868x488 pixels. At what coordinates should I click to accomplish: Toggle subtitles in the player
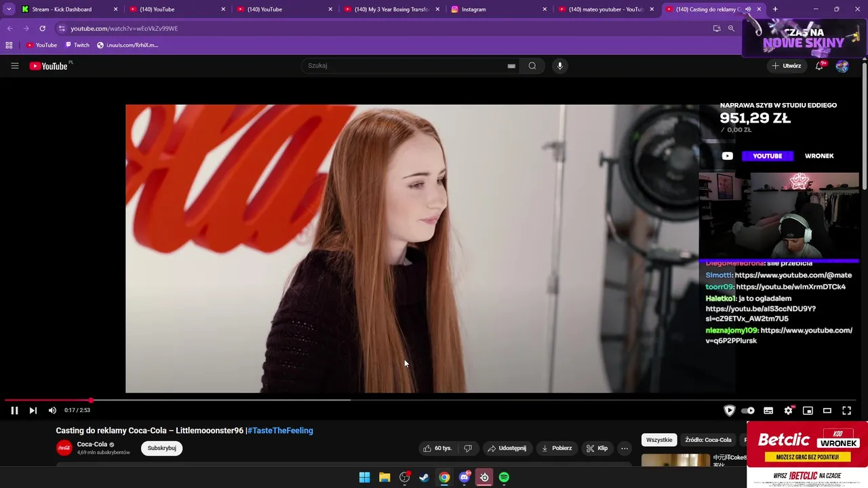click(x=768, y=410)
